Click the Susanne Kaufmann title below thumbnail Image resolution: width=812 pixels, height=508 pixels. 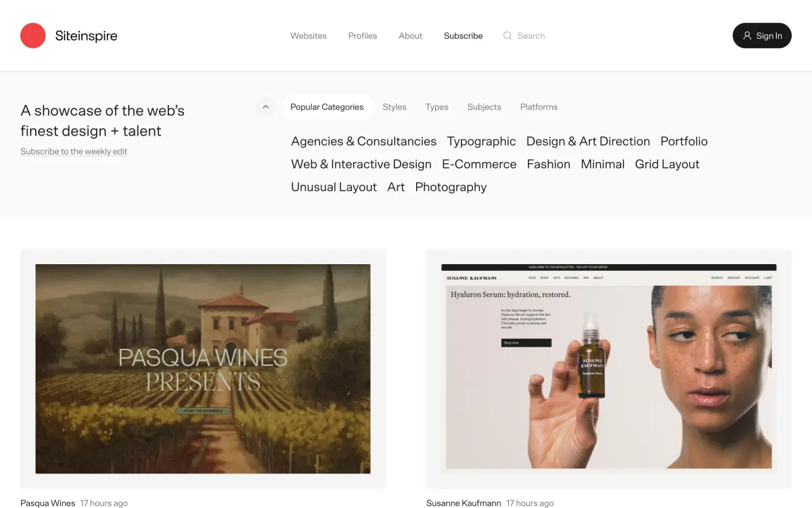(x=464, y=503)
